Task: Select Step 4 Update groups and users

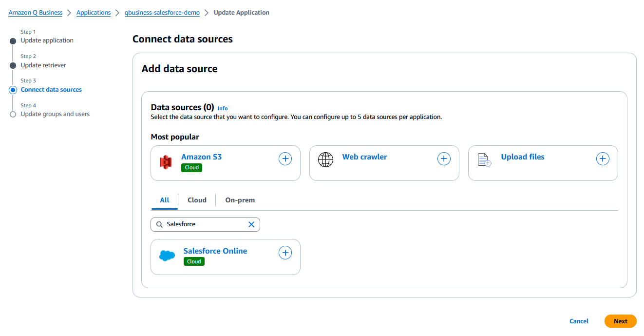Action: (x=13, y=114)
